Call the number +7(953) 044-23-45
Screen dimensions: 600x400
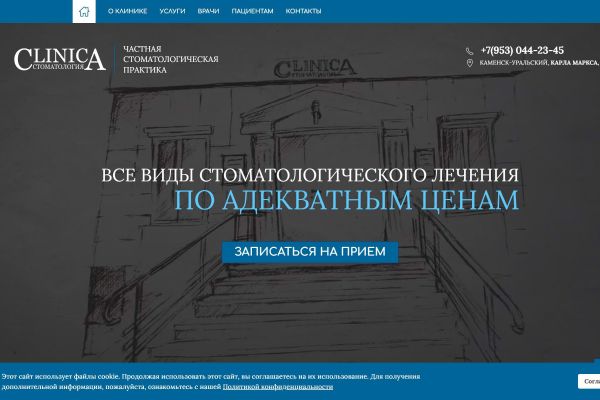tap(522, 51)
